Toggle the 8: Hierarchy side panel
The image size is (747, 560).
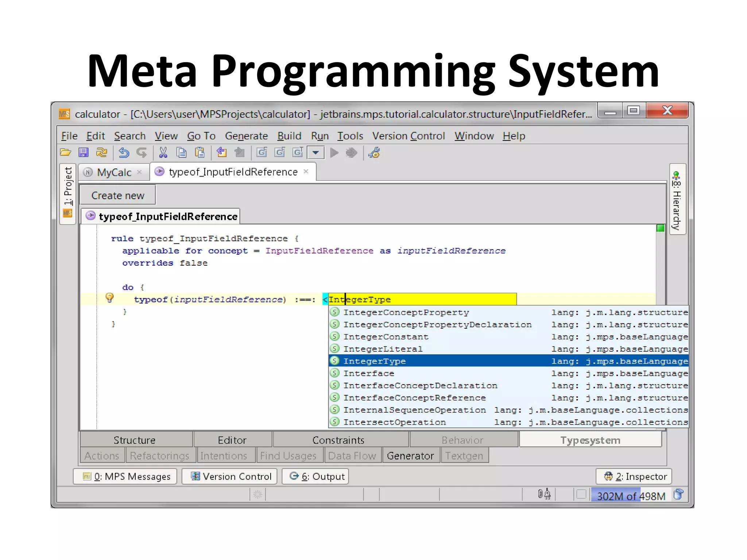click(x=677, y=200)
